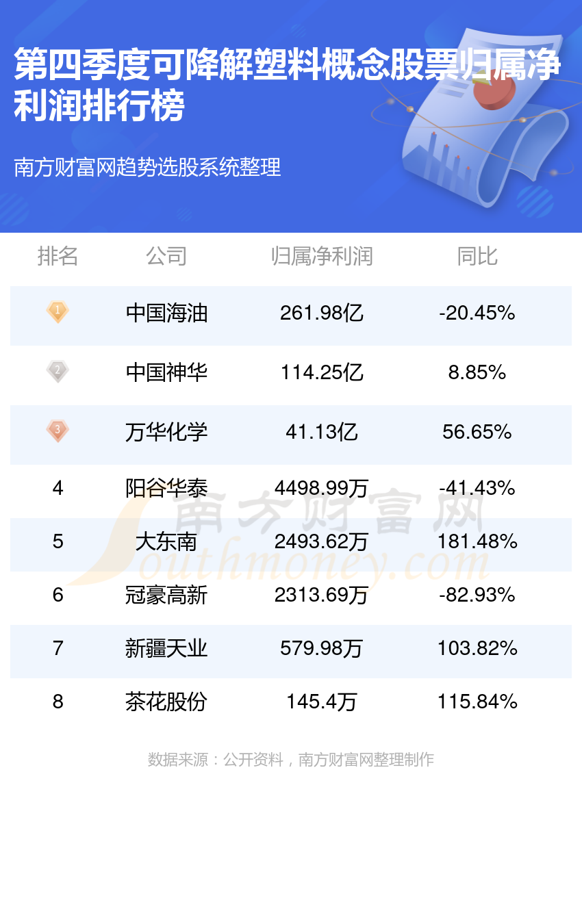582x924 pixels.
Task: Click the 南方财富网趋势选股系统整理 subtitle
Action: click(x=147, y=167)
